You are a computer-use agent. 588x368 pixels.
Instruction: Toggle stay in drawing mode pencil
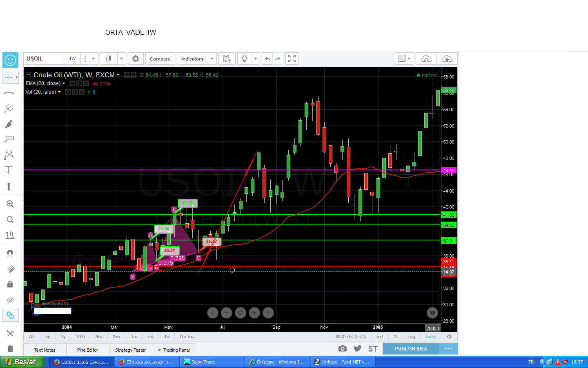[10, 269]
